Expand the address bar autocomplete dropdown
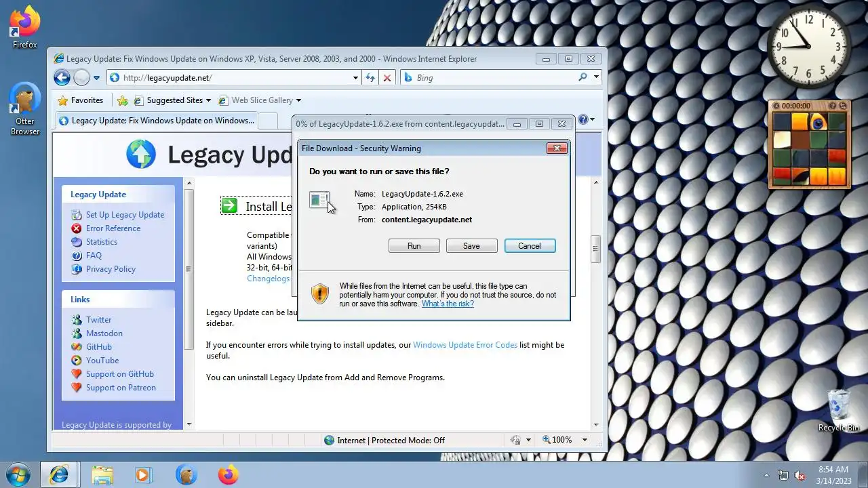The height and width of the screenshot is (488, 868). [355, 78]
